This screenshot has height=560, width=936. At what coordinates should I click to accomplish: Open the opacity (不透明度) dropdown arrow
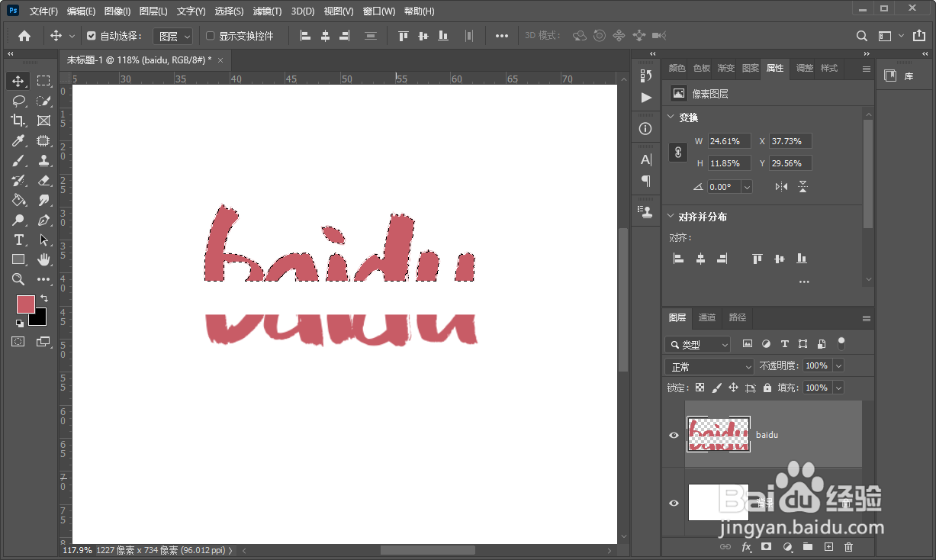tap(838, 366)
